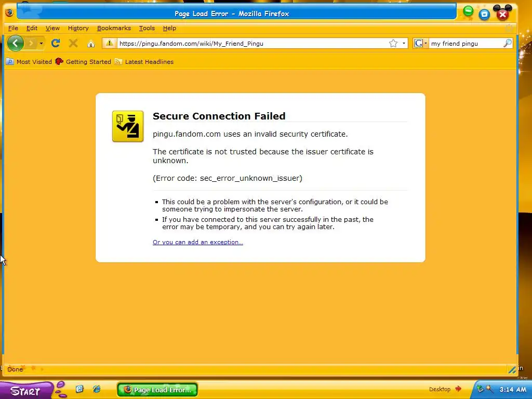Bookmark this page with the star icon
This screenshot has height=399, width=532.
[x=393, y=44]
